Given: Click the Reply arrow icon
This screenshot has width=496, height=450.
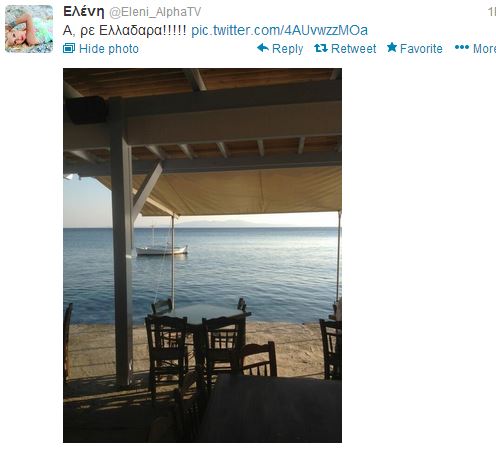Looking at the screenshot, I should click(x=263, y=48).
